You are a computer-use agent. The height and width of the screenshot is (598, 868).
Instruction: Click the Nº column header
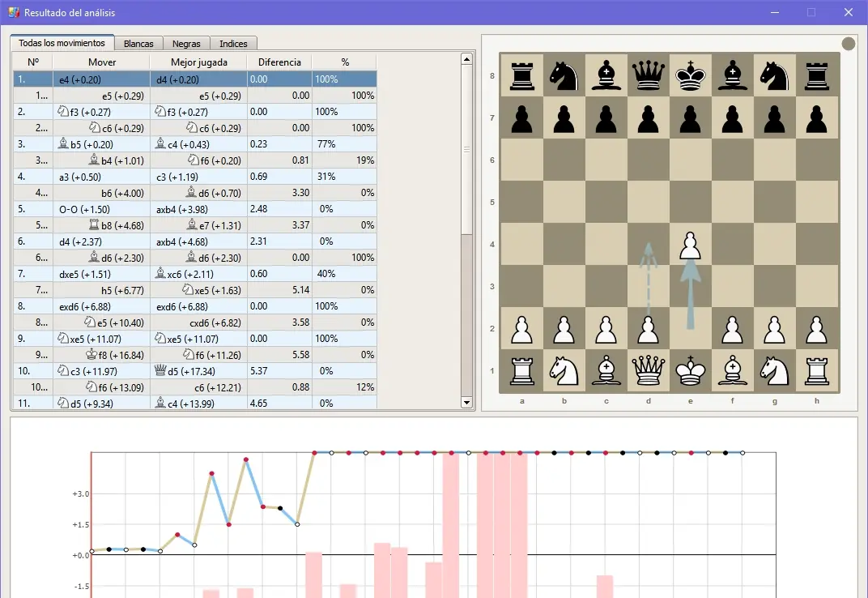coord(33,62)
